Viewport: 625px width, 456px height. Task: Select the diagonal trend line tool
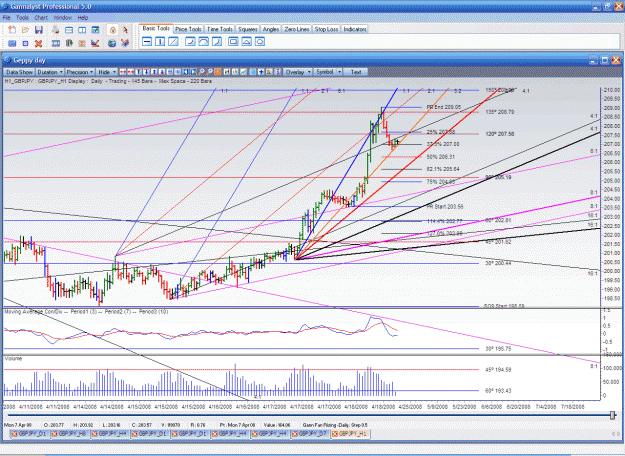(173, 41)
